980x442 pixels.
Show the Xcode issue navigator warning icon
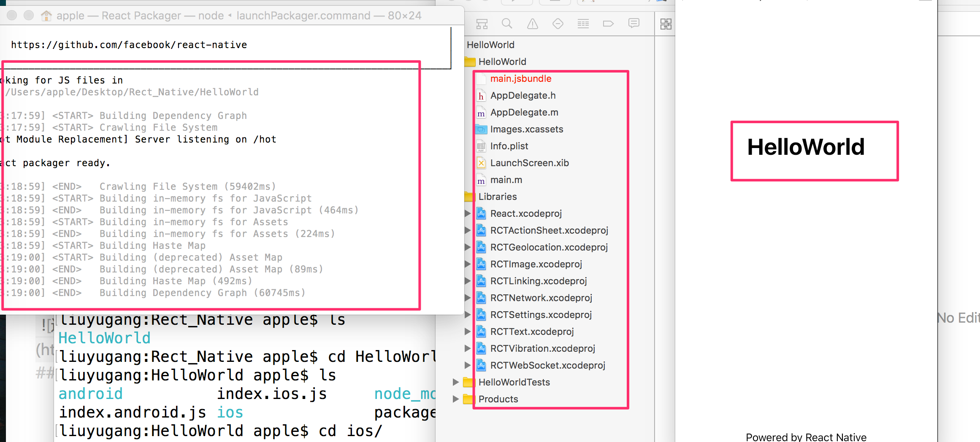click(533, 24)
